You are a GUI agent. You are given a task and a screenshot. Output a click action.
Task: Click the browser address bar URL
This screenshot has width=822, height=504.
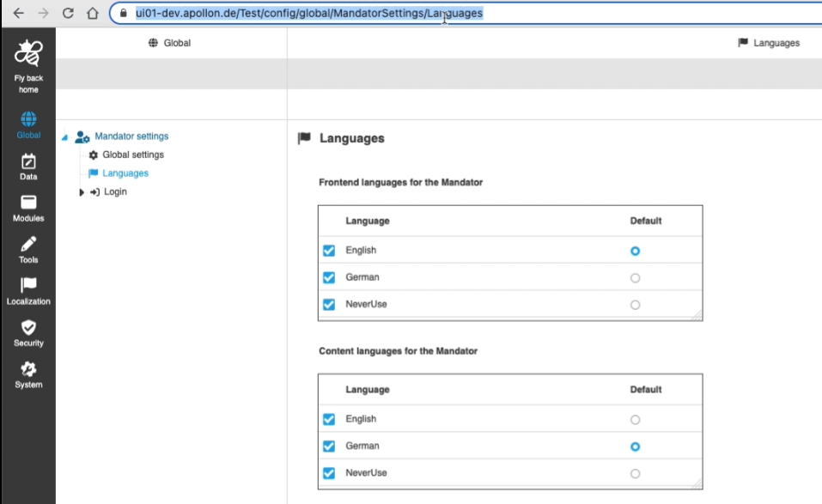pyautogui.click(x=309, y=14)
